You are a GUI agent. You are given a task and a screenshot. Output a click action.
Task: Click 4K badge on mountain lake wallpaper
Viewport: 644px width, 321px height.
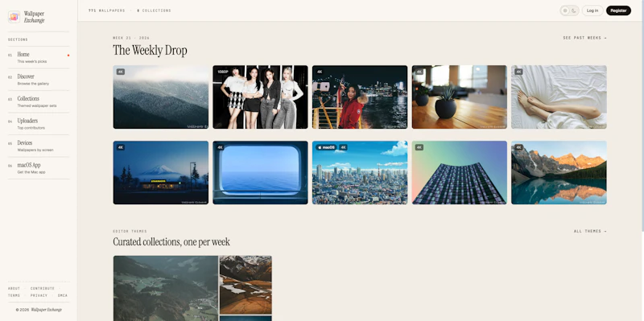click(518, 147)
